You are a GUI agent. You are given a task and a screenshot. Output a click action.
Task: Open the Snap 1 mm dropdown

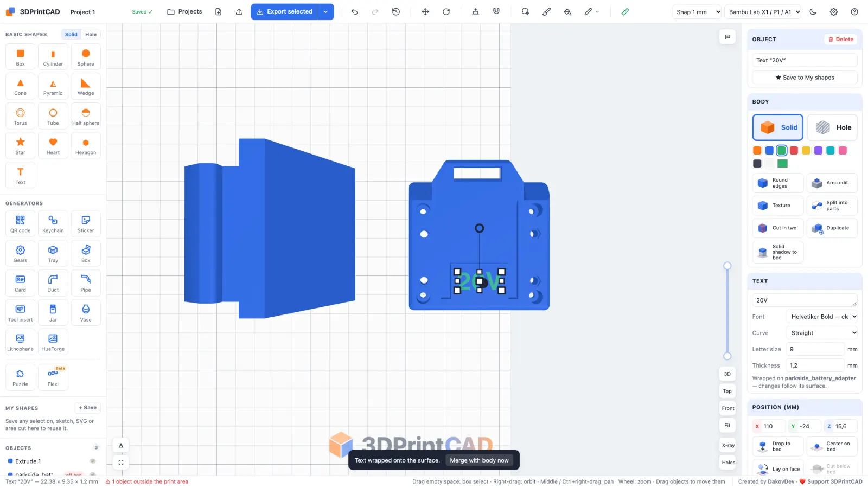[697, 12]
